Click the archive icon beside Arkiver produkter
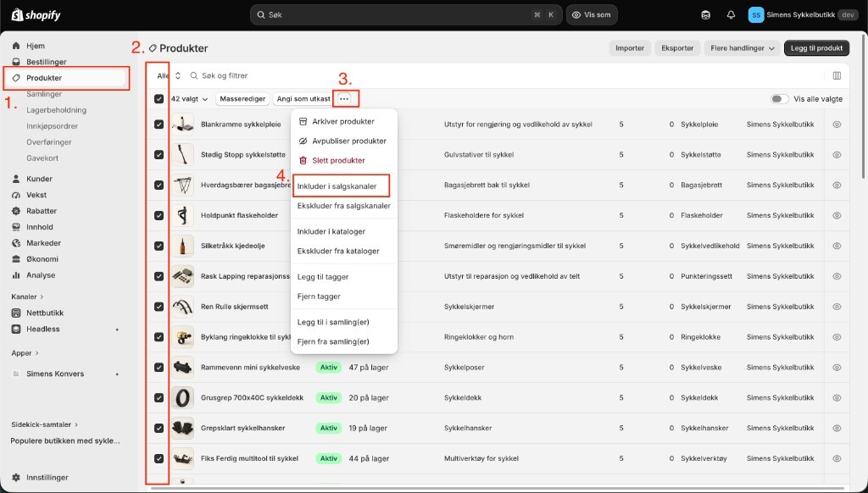 pos(303,121)
